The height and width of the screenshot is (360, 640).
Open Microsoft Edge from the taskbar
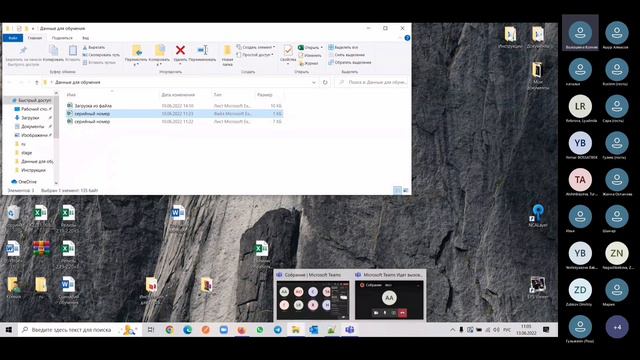click(187, 329)
